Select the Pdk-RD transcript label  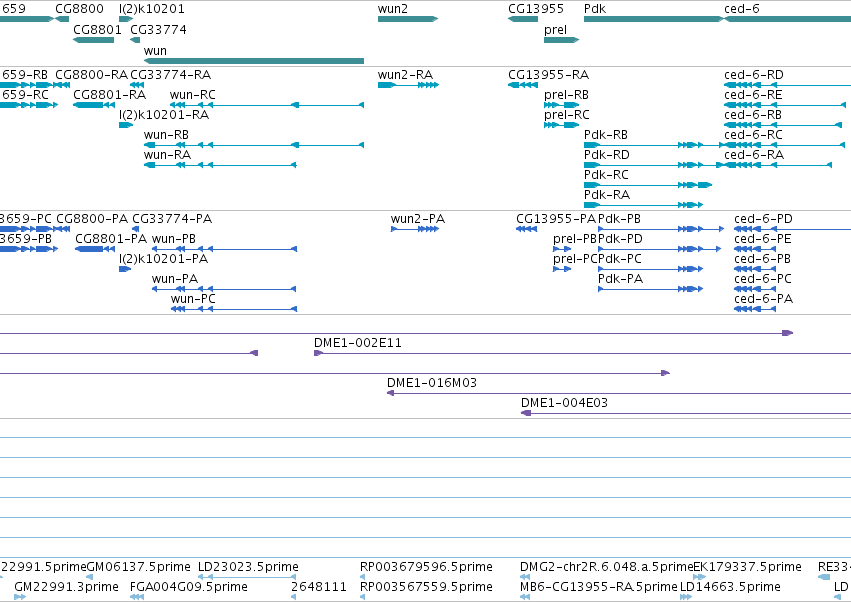607,155
